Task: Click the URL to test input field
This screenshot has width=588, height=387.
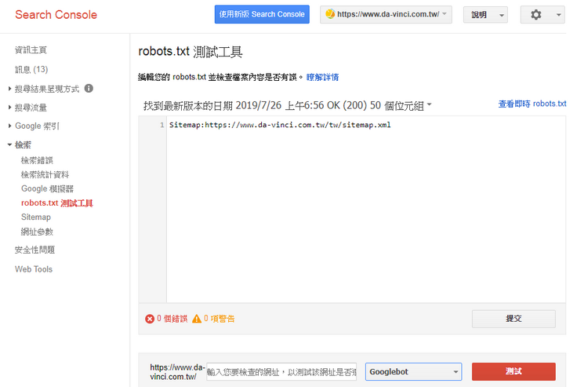Action: pos(281,372)
